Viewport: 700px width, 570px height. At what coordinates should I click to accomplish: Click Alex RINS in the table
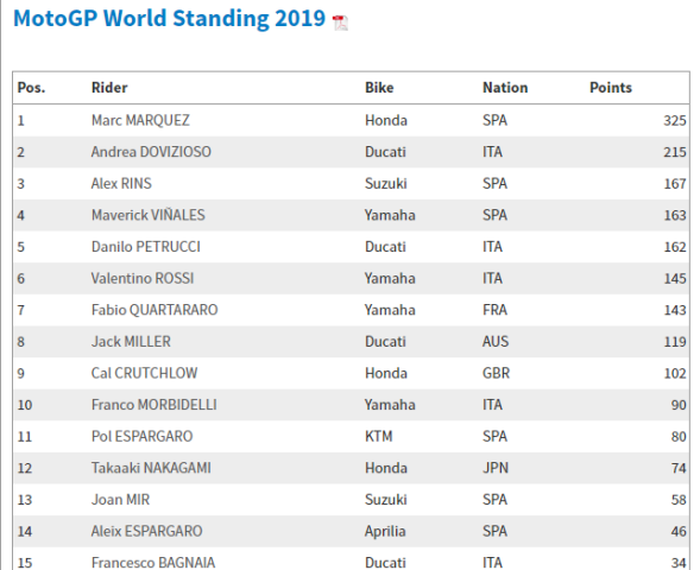[121, 184]
